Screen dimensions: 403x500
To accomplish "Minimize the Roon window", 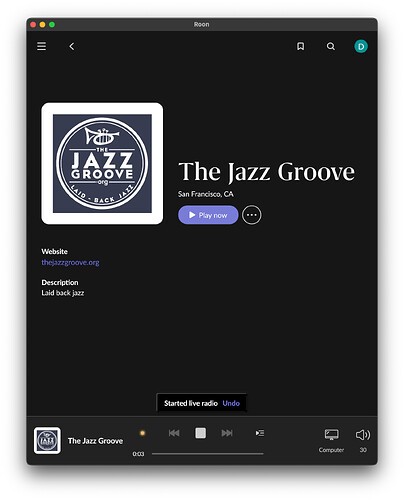I will (x=42, y=25).
